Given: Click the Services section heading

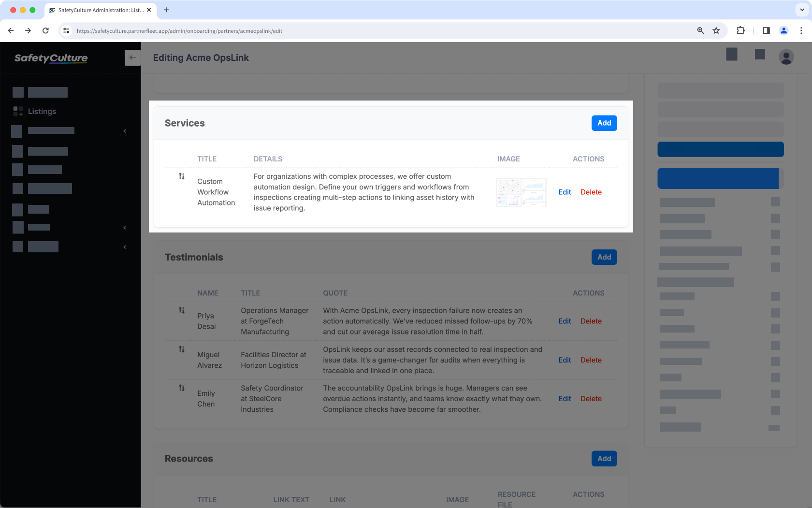Looking at the screenshot, I should pos(185,123).
